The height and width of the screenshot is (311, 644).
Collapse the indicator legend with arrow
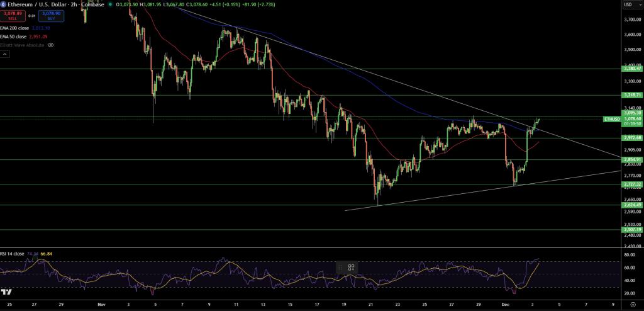click(x=5, y=54)
